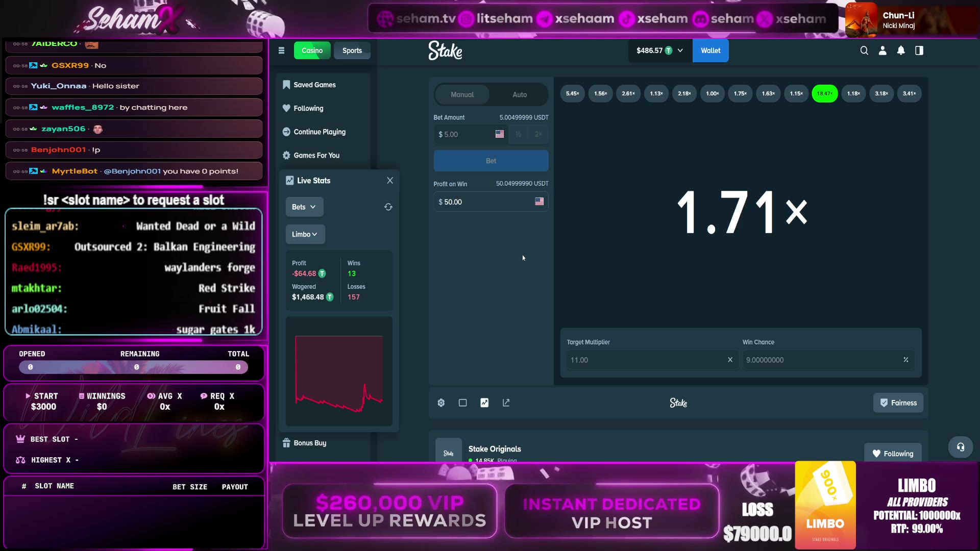Click the 3.18× result chip
The image size is (980, 551).
(881, 93)
